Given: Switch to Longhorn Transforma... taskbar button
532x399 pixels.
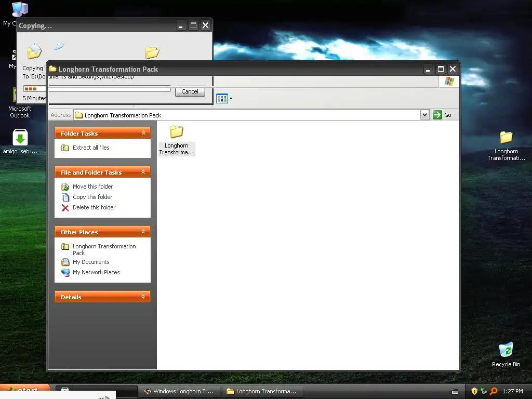Looking at the screenshot, I should pos(262,391).
